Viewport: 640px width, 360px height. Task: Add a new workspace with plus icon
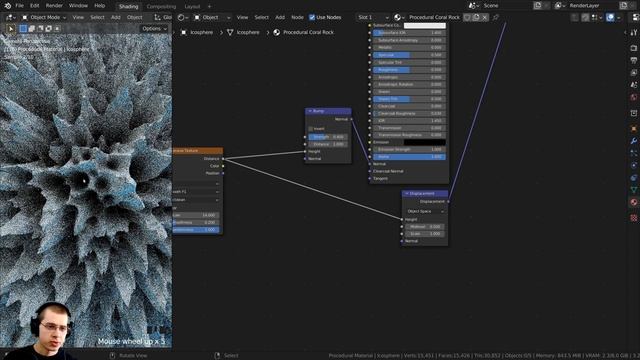[x=209, y=7]
